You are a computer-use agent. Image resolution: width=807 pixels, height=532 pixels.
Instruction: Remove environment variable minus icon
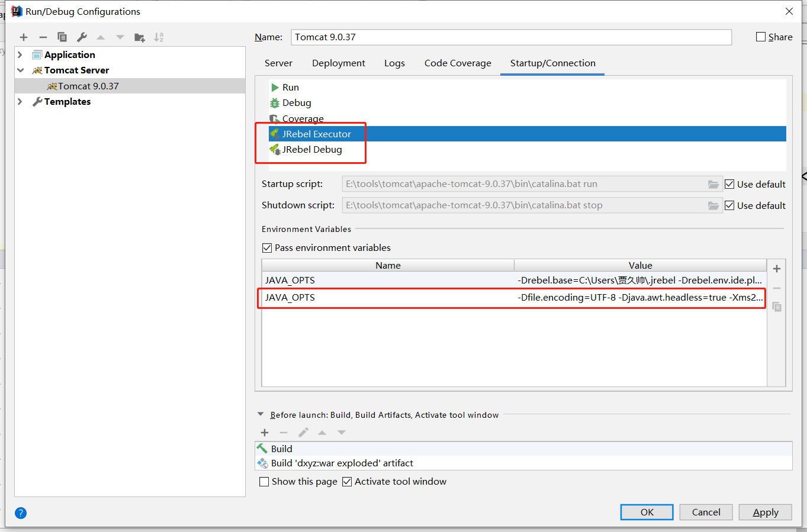pos(777,288)
